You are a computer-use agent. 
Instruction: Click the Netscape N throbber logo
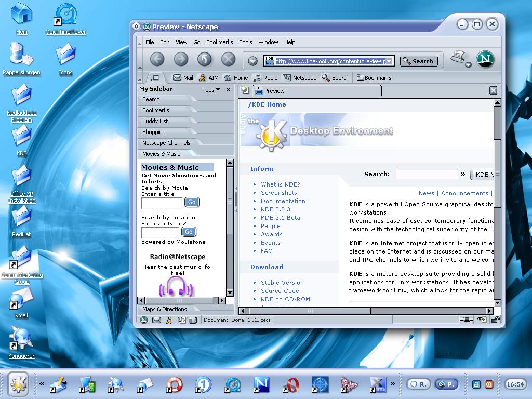pos(485,59)
